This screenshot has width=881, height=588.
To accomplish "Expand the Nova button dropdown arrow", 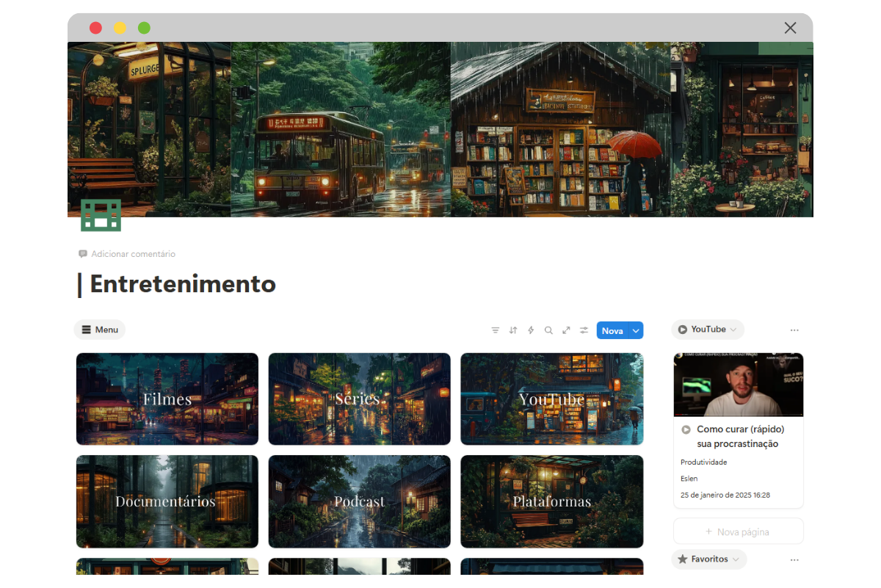I will point(636,331).
